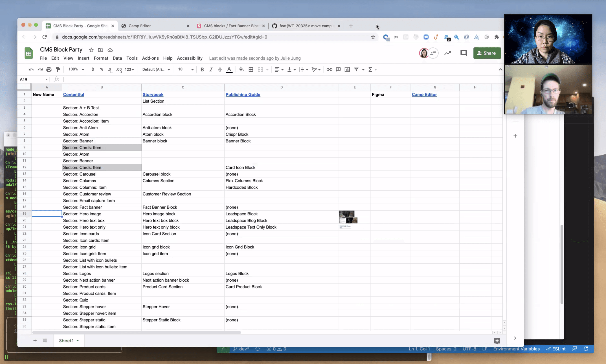
Task: Click the green Share button
Action: point(487,53)
